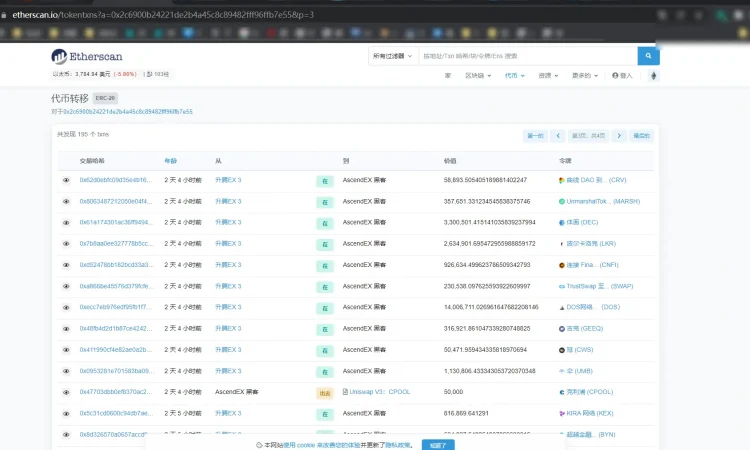This screenshot has height=450, width=750.
Task: Toggle eye icon for the DEC transaction row
Action: [66, 223]
